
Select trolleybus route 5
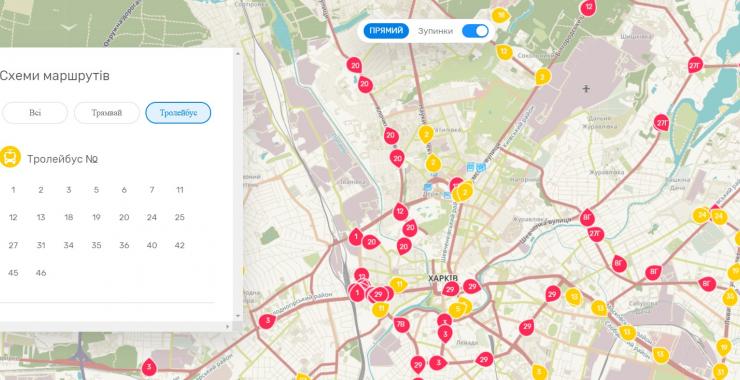[x=96, y=190]
